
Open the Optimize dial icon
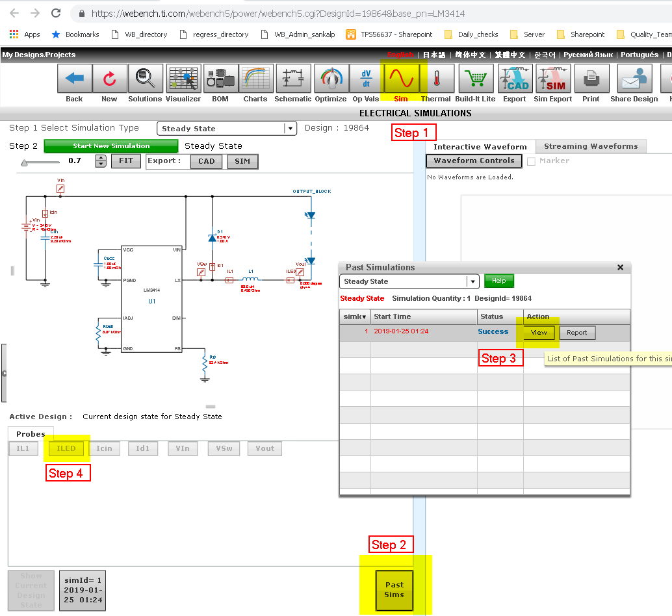click(x=331, y=79)
